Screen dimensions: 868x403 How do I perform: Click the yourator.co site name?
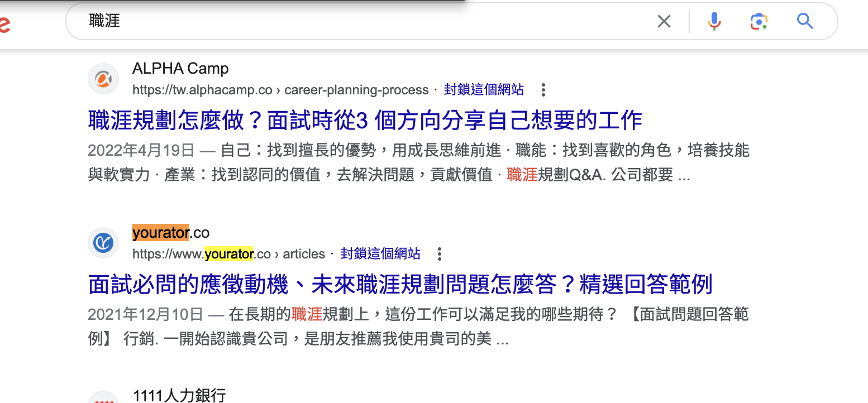pos(171,232)
